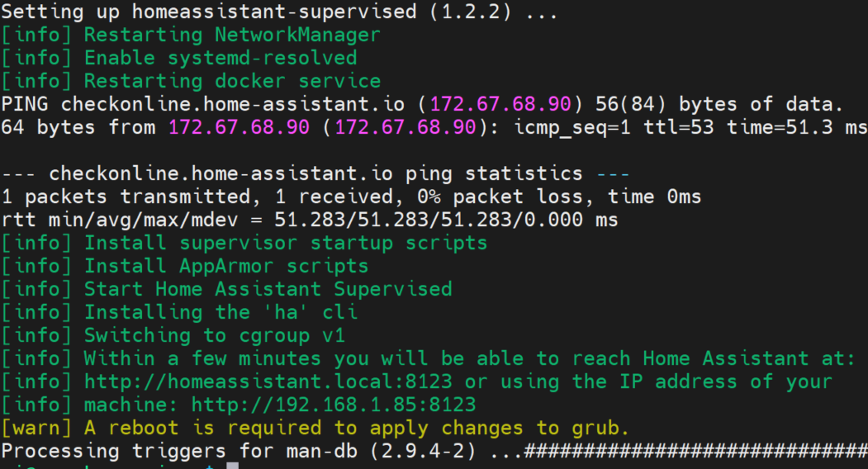This screenshot has height=469, width=868.
Task: Click the 'Setting up homeassistant-supervised (1.2.2)' line
Action: tap(279, 12)
